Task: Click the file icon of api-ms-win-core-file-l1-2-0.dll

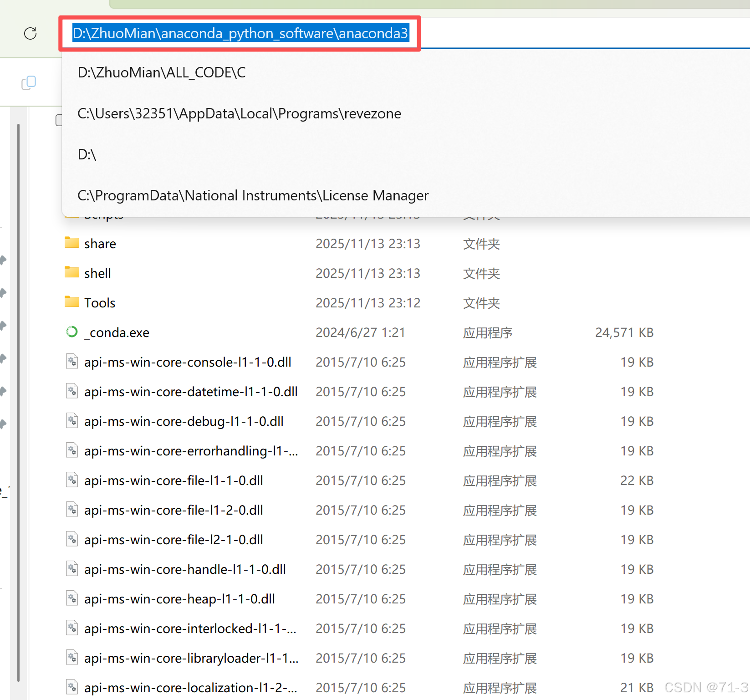Action: (72, 509)
